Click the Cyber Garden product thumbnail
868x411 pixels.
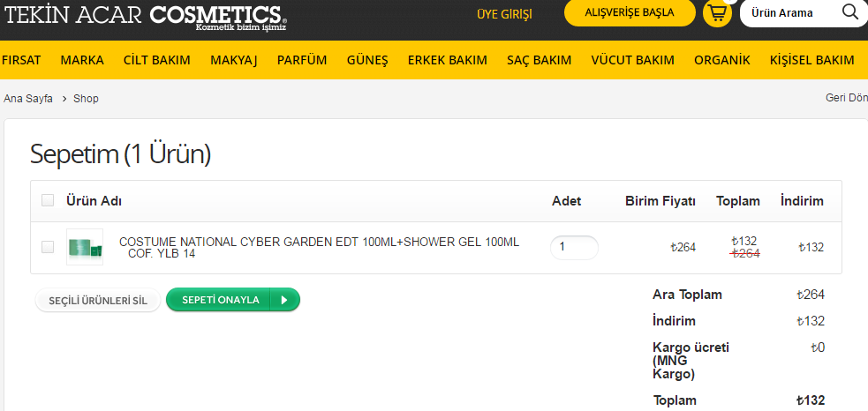pos(85,247)
